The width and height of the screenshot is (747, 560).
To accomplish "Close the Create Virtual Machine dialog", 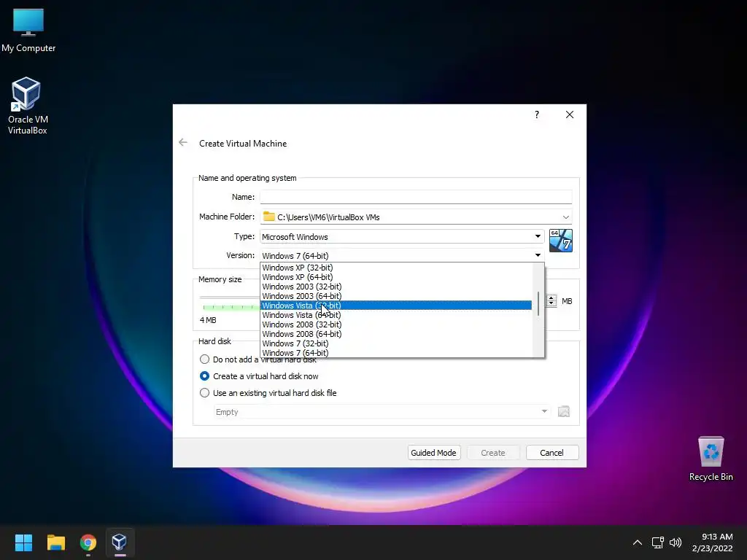I will pyautogui.click(x=569, y=114).
